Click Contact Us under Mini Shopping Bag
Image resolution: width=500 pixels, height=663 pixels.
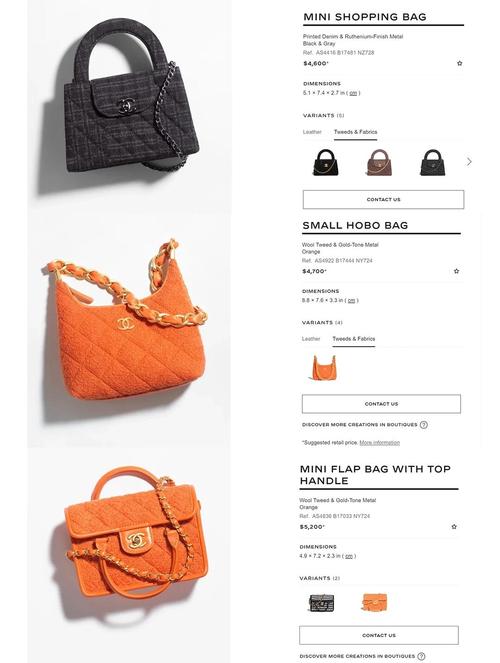383,200
